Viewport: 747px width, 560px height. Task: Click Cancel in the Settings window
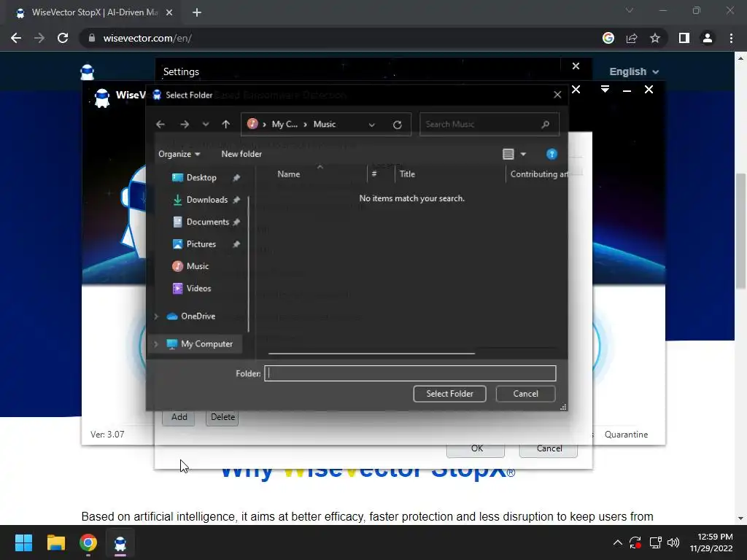549,448
